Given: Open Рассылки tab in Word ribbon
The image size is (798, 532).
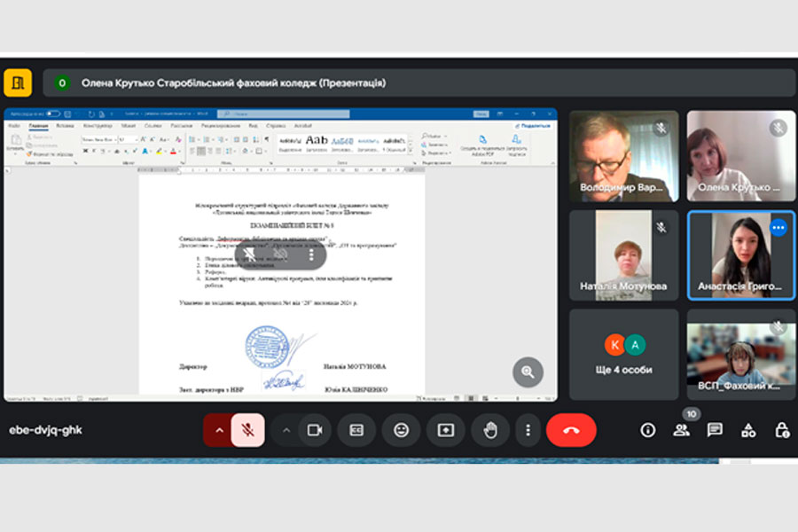Looking at the screenshot, I should (181, 126).
